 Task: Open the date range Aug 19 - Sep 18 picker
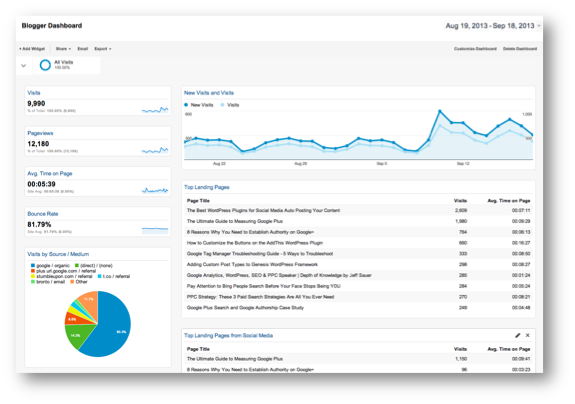click(x=492, y=26)
